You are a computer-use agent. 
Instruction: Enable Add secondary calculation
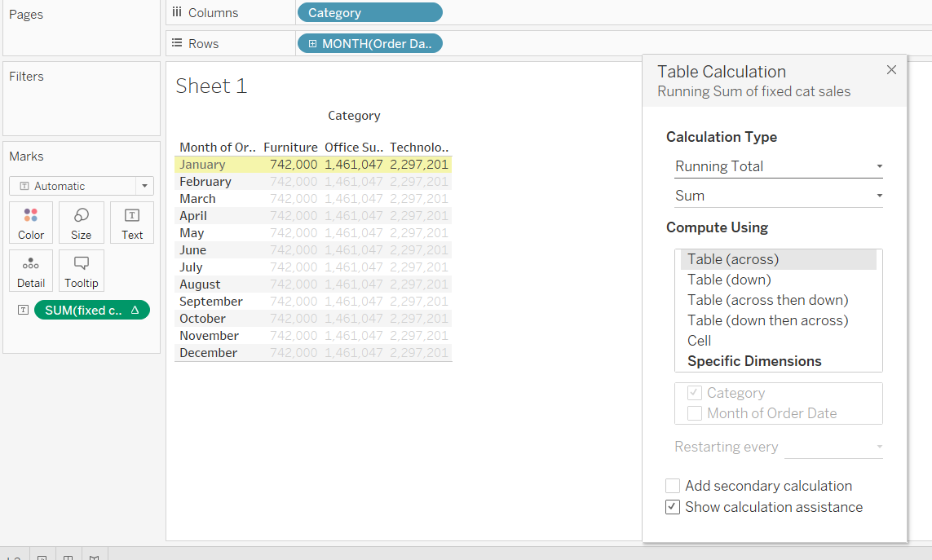tap(672, 486)
